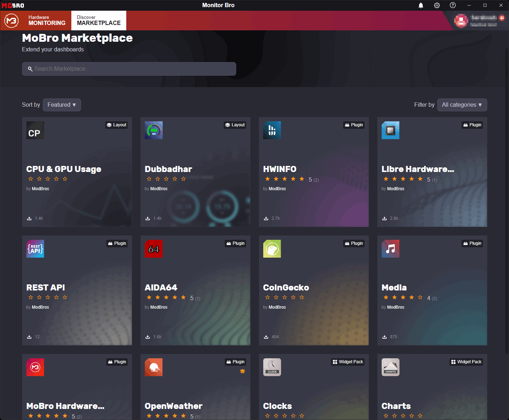
Task: Open the REST API plugin title
Action: (46, 288)
